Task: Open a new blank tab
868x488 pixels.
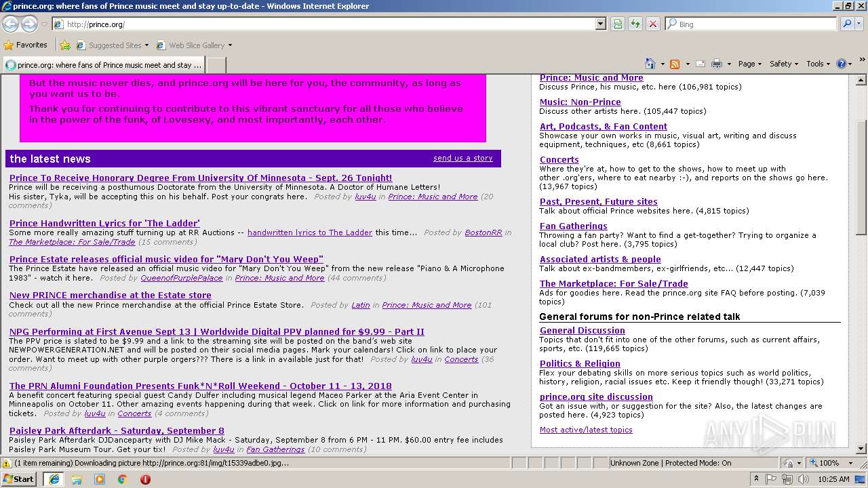Action: tap(216, 65)
